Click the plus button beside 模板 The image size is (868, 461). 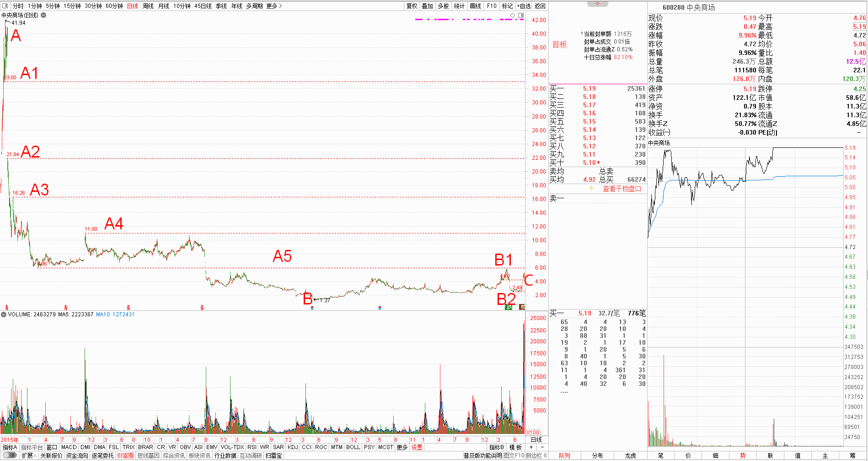pos(531,447)
